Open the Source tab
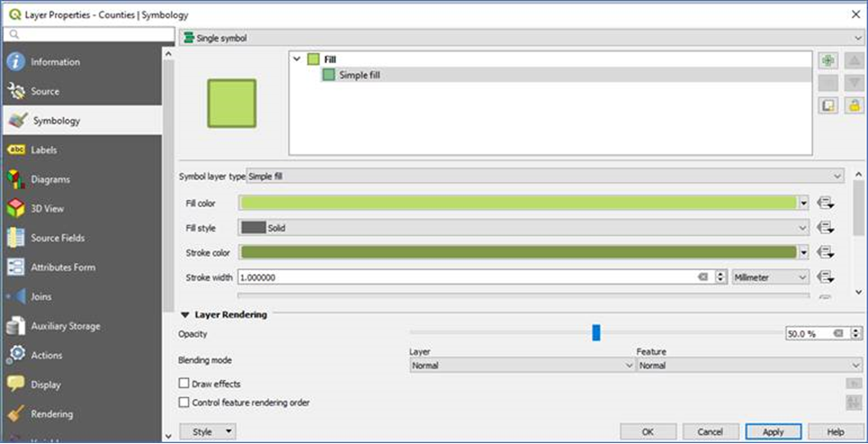This screenshot has height=444, width=868. pyautogui.click(x=82, y=91)
